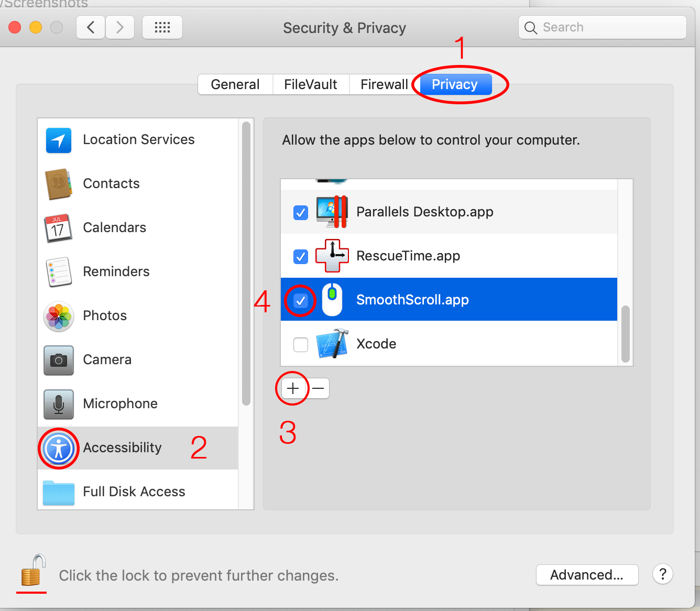Remove selected app with minus button
The height and width of the screenshot is (611, 700).
(318, 388)
